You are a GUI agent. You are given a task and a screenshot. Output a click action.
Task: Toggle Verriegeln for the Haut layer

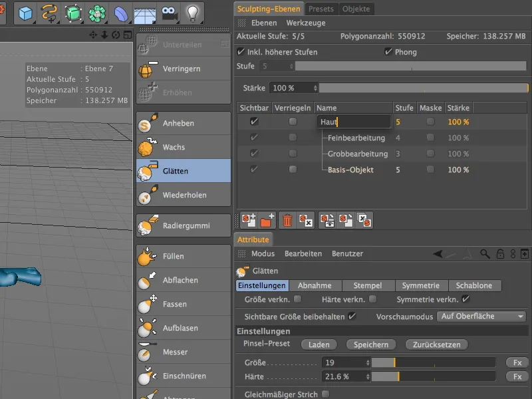tap(293, 122)
